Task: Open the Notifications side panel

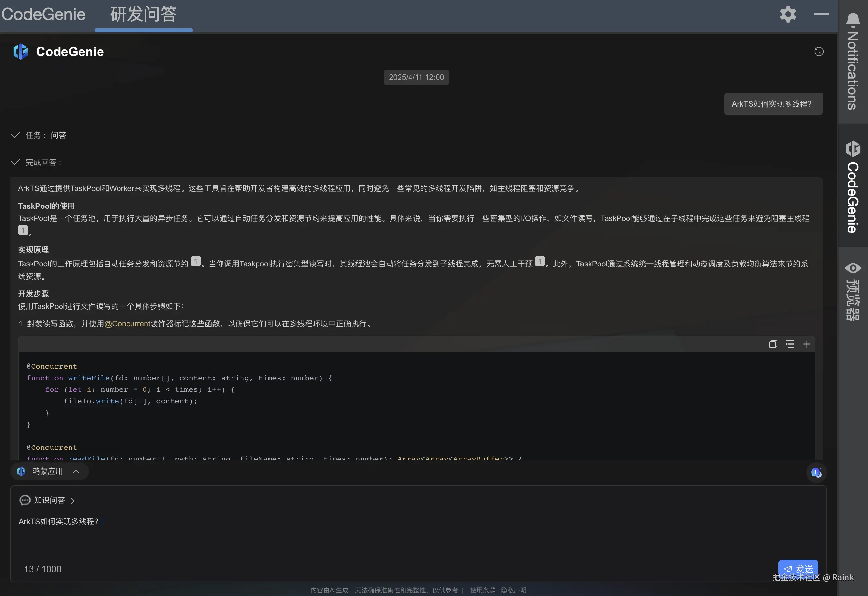Action: point(853,62)
